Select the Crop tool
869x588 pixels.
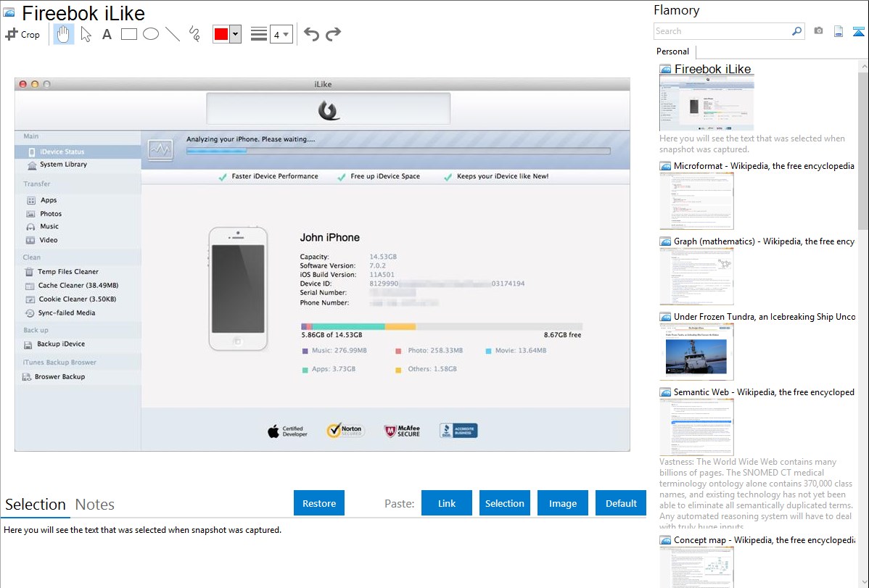click(22, 34)
